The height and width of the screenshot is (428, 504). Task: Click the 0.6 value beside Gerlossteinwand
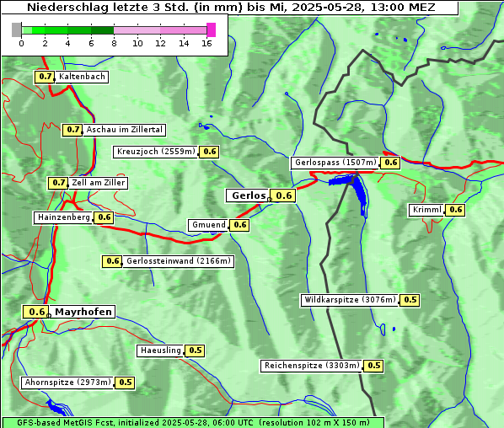point(112,261)
